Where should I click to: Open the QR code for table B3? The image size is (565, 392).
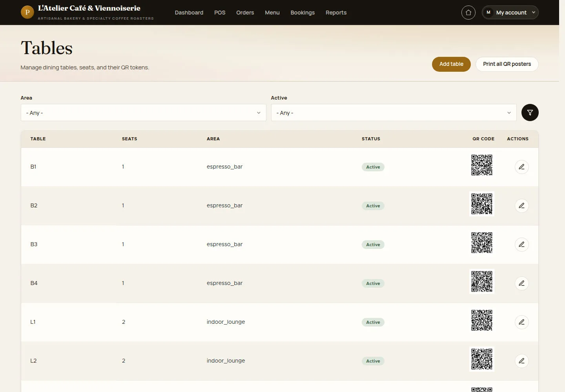pyautogui.click(x=482, y=243)
